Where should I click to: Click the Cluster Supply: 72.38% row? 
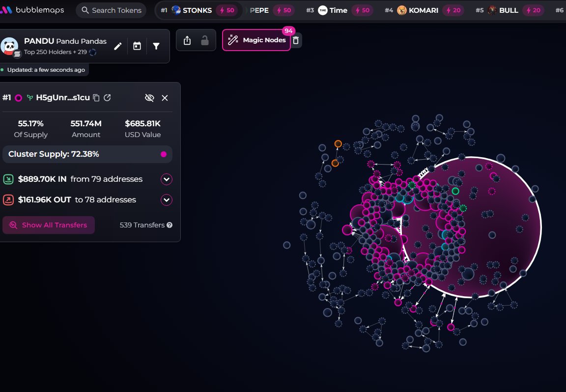click(87, 154)
